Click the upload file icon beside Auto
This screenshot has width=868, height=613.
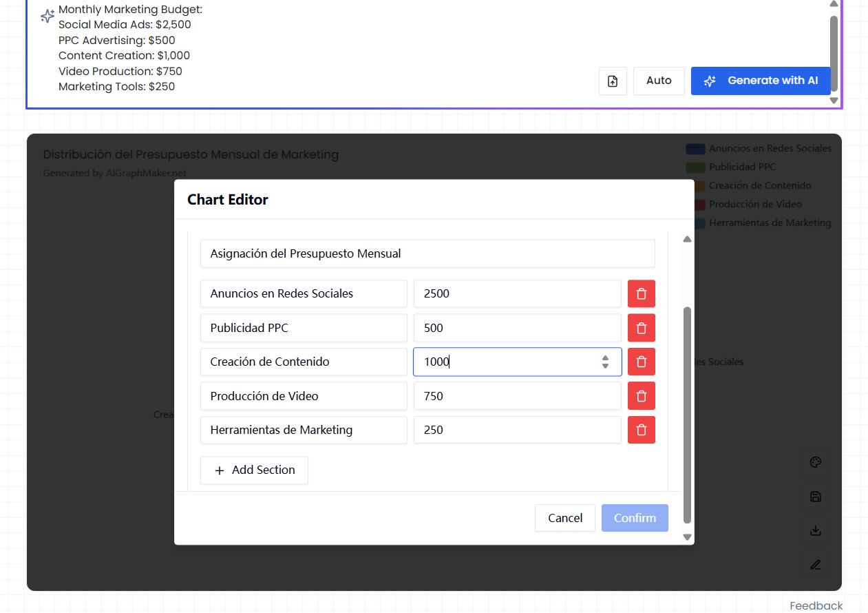613,81
